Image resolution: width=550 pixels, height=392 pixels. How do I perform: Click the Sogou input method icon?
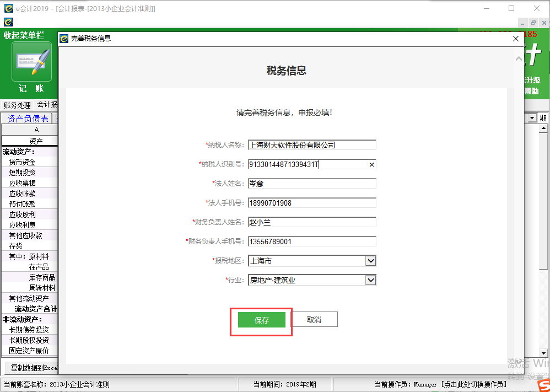[x=543, y=385]
